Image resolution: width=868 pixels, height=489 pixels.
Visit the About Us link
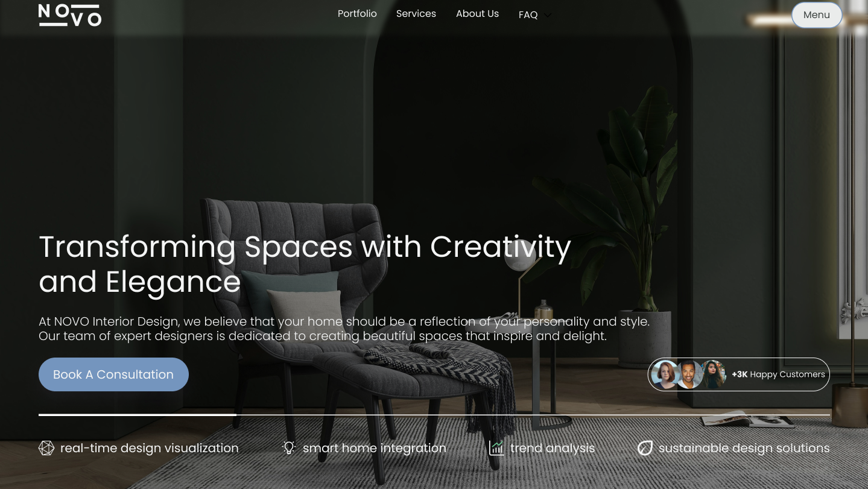[x=477, y=14]
